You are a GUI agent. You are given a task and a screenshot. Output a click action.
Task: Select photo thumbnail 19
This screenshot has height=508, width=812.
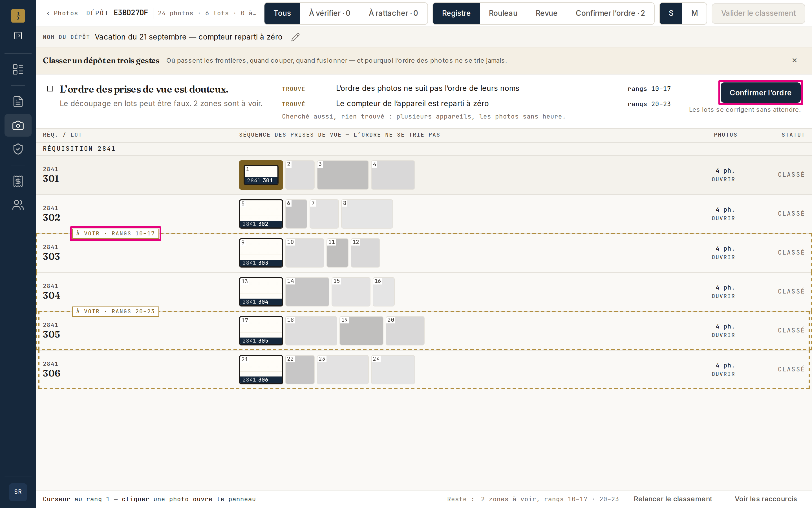tap(361, 331)
